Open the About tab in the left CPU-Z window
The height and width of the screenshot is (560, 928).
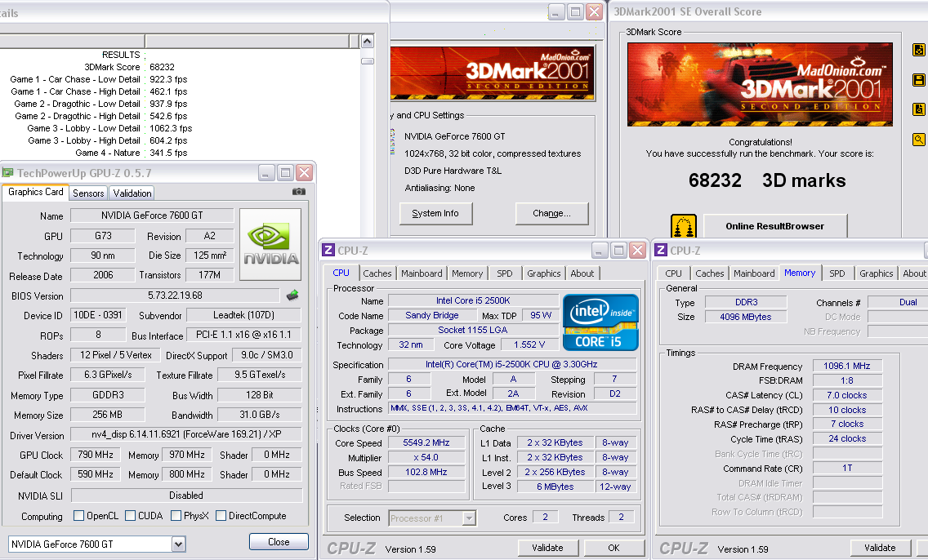582,273
